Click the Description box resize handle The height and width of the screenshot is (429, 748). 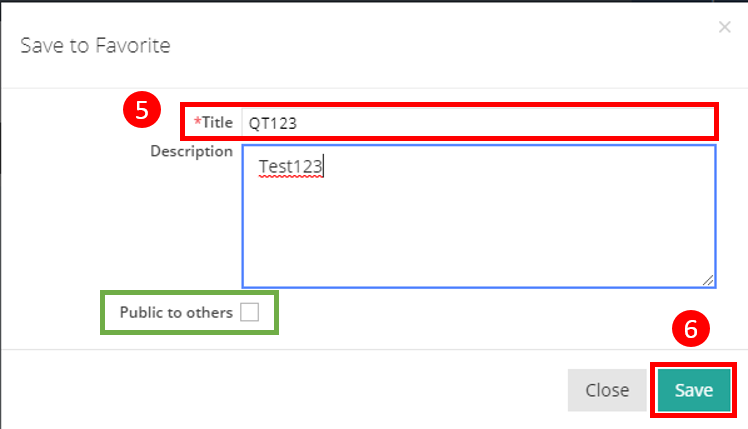tap(709, 281)
